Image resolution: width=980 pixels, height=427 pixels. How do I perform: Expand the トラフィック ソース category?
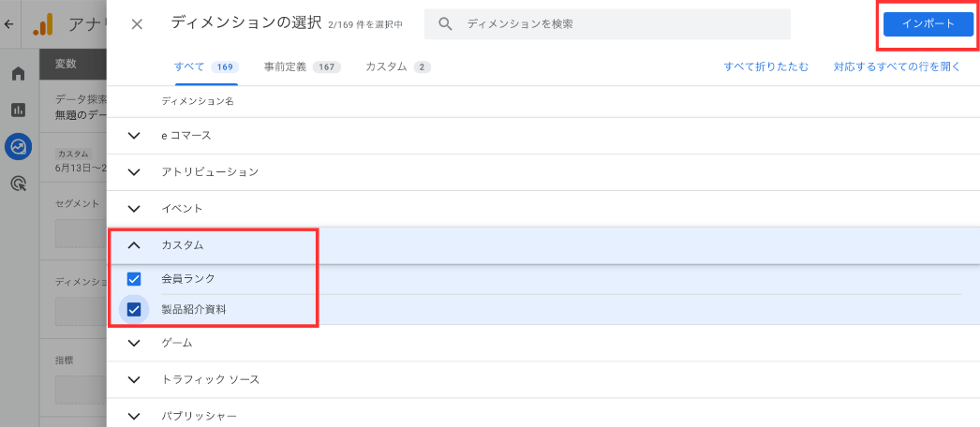coord(134,379)
